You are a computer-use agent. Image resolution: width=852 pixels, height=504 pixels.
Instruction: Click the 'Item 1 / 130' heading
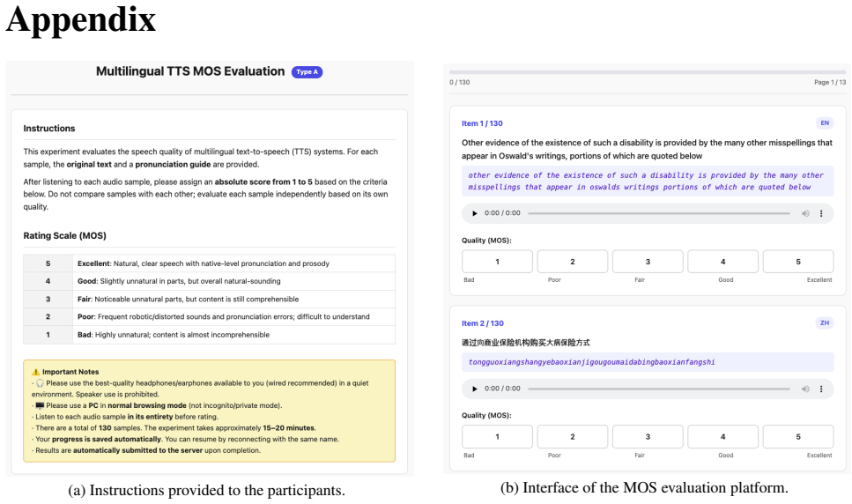click(482, 124)
